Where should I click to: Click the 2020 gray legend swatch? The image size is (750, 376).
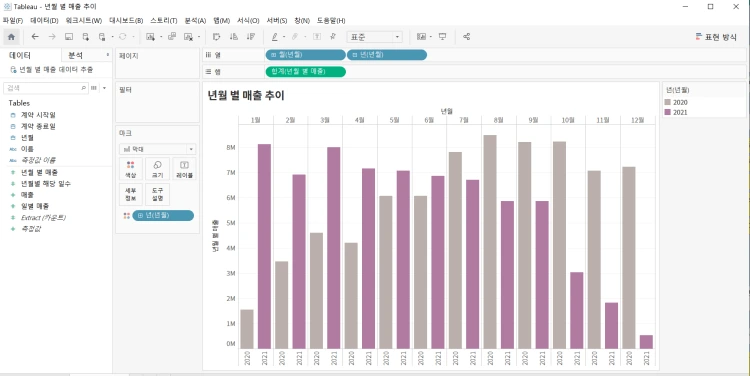coord(668,102)
